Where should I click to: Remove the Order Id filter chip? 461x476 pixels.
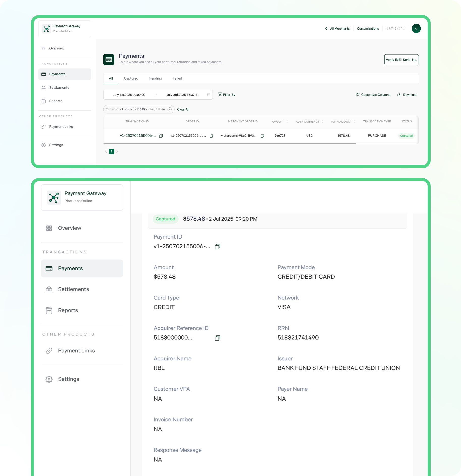169,109
